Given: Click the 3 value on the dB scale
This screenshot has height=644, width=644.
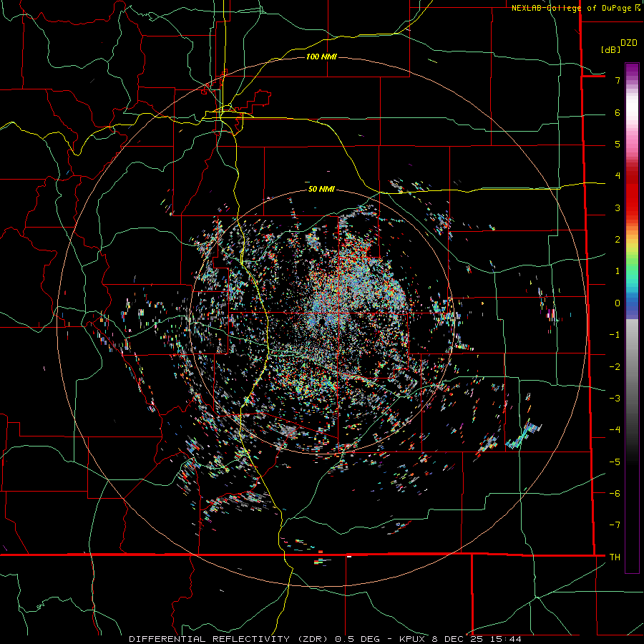Looking at the screenshot, I should coord(618,208).
